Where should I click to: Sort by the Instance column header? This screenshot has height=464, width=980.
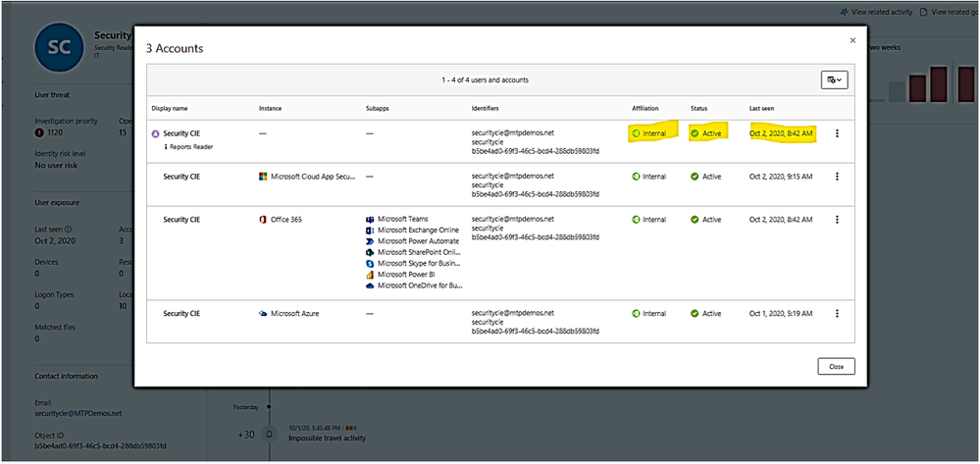[270, 108]
